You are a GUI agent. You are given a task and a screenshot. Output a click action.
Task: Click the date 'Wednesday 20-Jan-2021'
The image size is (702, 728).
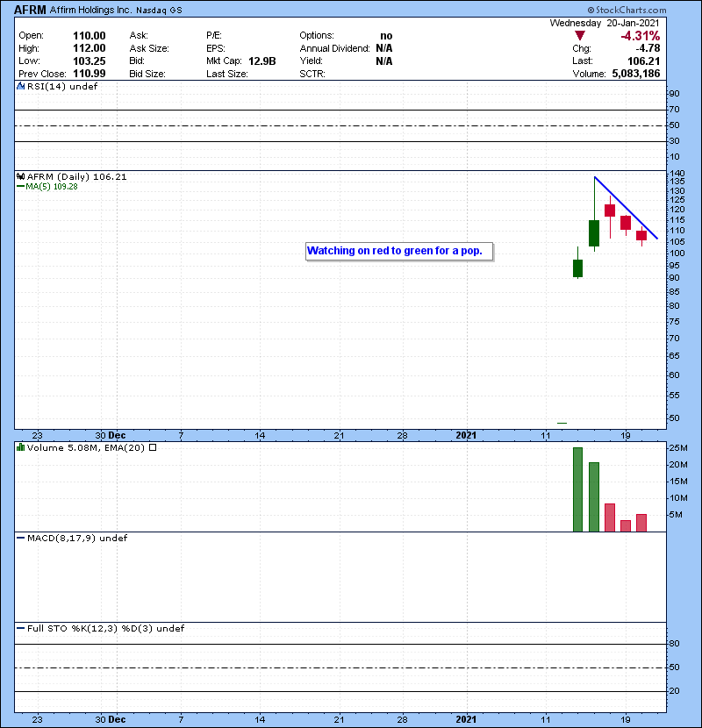tap(605, 23)
